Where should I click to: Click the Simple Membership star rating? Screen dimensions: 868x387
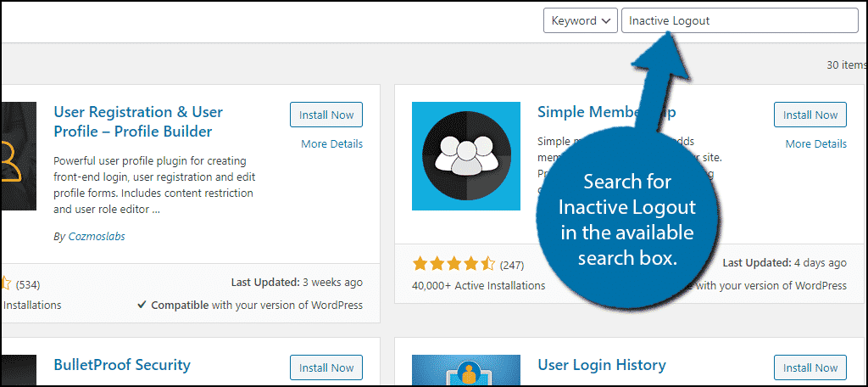(454, 265)
